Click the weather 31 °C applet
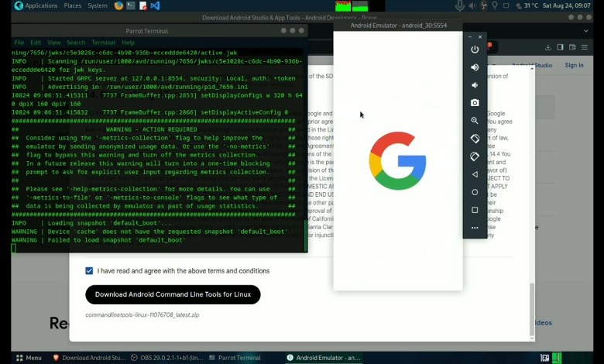Viewport: 604px width, 364px height. coord(527,5)
